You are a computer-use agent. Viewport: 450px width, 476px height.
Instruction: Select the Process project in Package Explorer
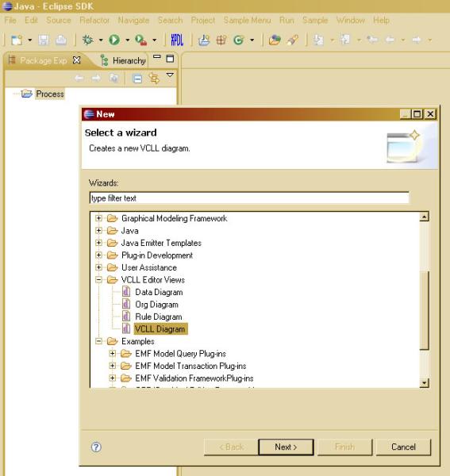[50, 94]
